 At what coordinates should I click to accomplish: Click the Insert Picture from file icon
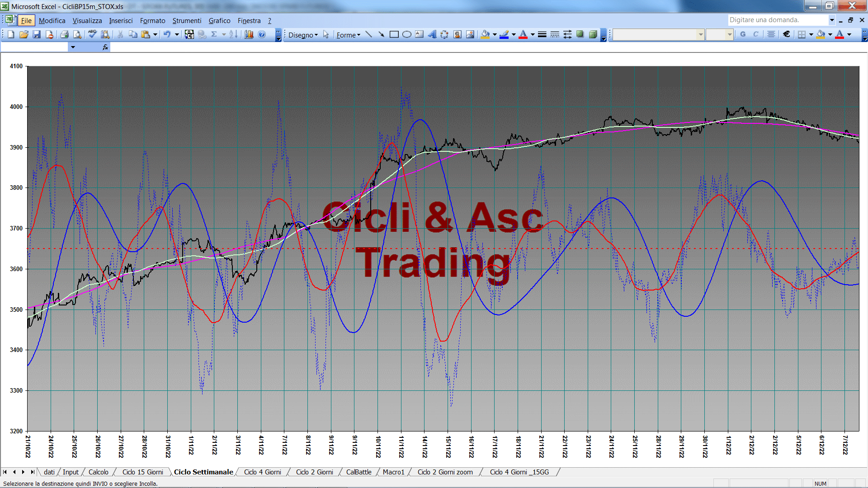coord(470,34)
